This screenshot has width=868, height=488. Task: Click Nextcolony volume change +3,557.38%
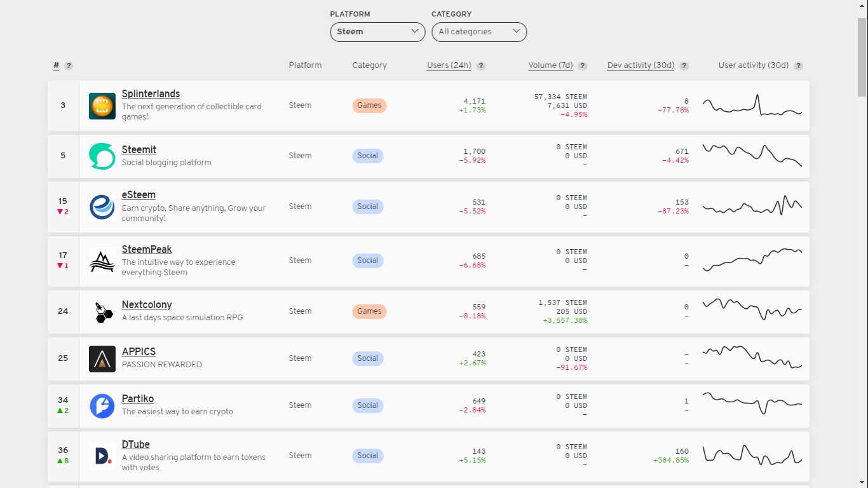tap(565, 321)
